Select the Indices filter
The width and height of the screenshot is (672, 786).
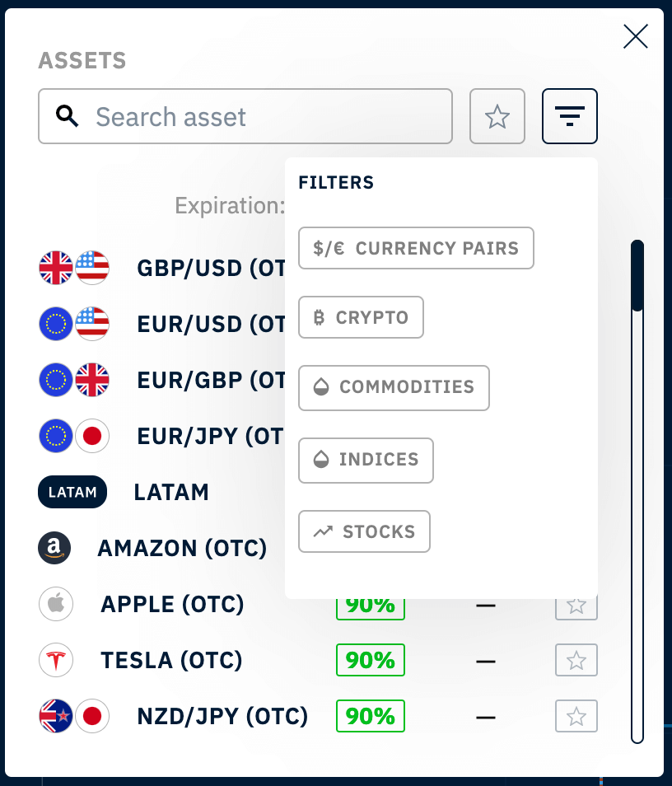coord(366,460)
